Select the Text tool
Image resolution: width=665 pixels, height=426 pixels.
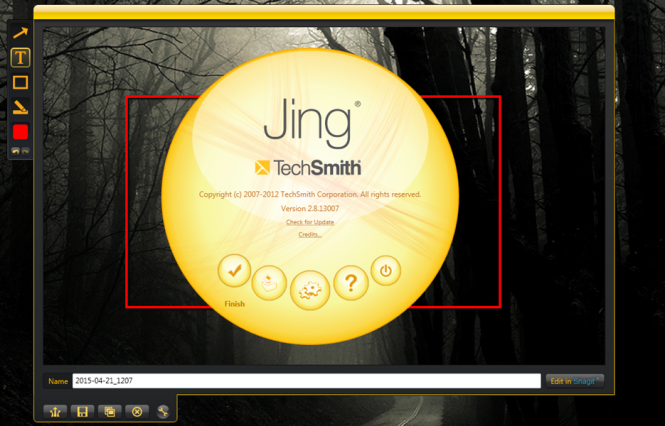(x=20, y=58)
